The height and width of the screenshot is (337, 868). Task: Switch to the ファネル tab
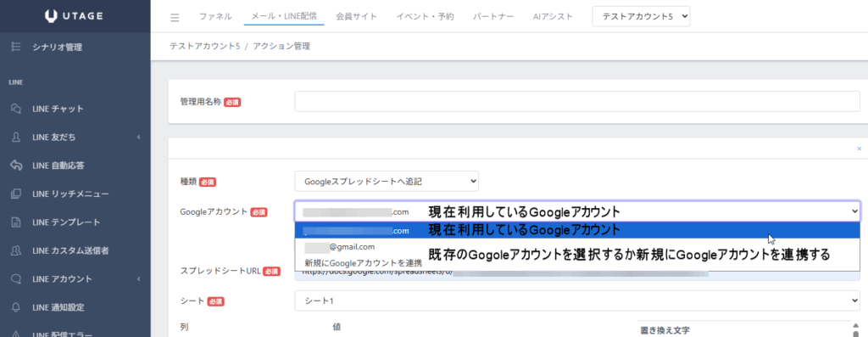click(214, 17)
